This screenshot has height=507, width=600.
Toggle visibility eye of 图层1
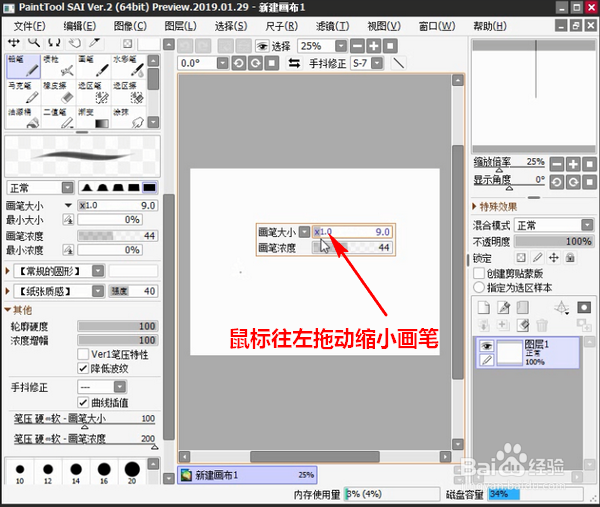pos(487,346)
